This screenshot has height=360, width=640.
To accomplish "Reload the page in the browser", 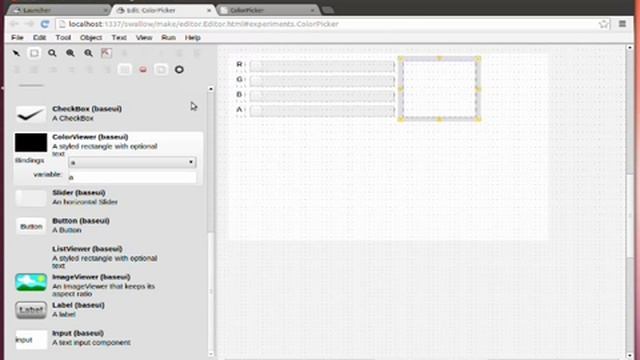I will click(x=45, y=24).
